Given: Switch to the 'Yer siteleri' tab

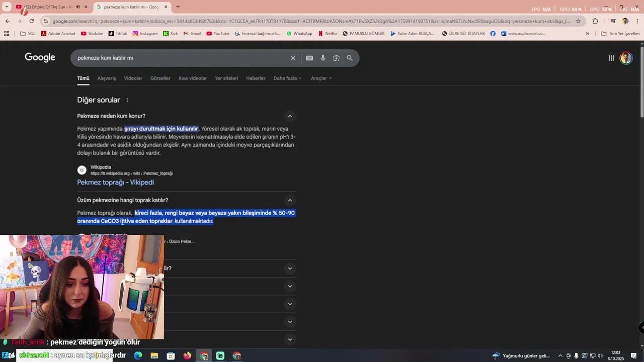Looking at the screenshot, I should 226,78.
